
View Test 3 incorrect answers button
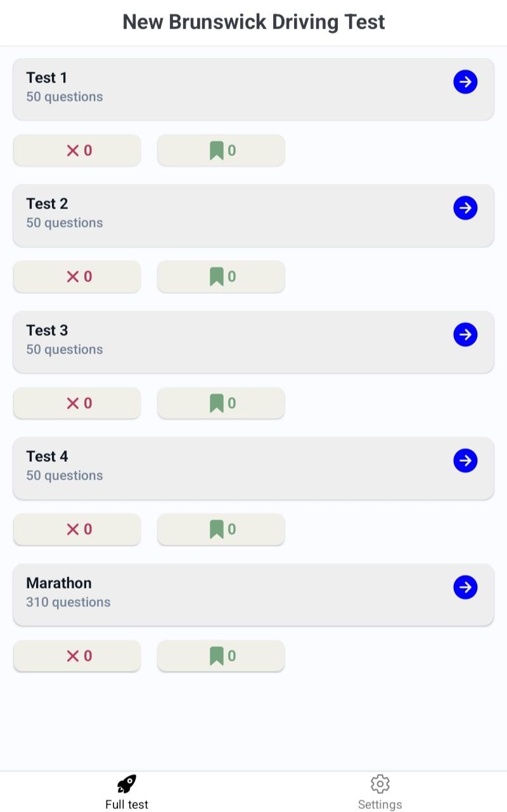(77, 403)
